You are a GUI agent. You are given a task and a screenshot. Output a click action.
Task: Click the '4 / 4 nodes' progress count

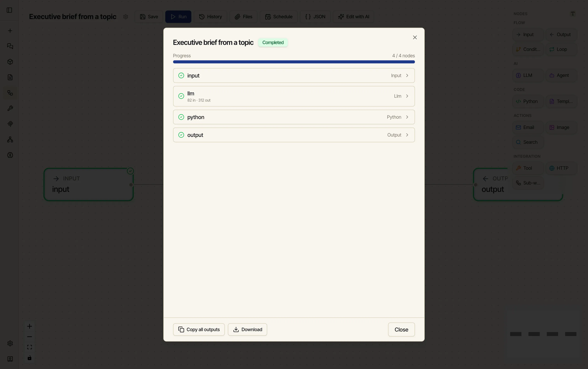point(403,56)
